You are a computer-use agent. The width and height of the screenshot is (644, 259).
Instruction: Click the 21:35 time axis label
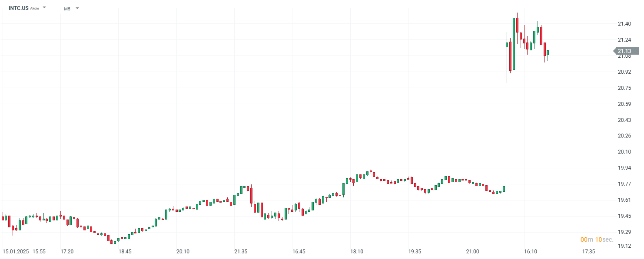[x=241, y=252]
